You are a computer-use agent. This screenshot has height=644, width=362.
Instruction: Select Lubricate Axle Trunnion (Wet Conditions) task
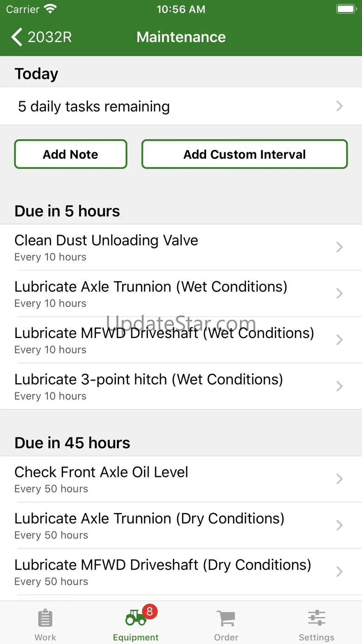151,293
